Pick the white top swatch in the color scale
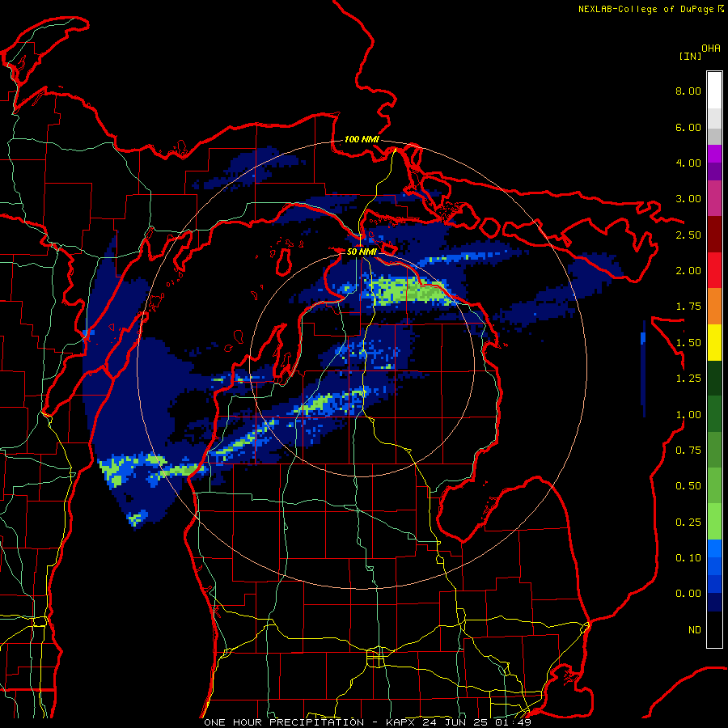The width and height of the screenshot is (728, 728). click(714, 91)
